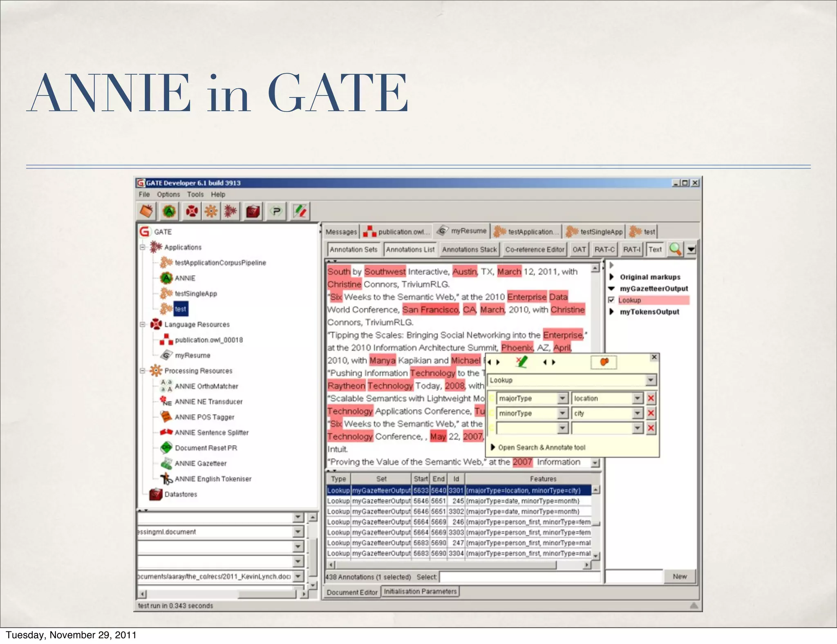Open the plugins manager toolbar icon
Viewport: 837px width, 644px height.
(277, 211)
